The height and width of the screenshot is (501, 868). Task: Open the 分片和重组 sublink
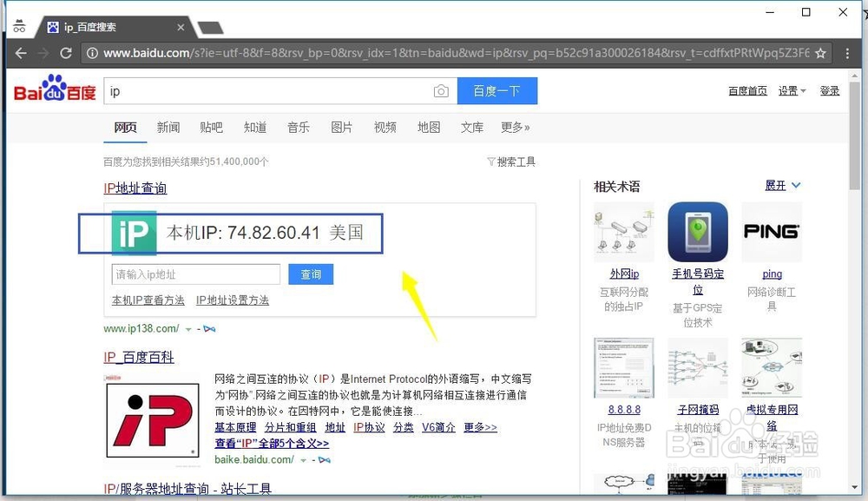tap(290, 427)
